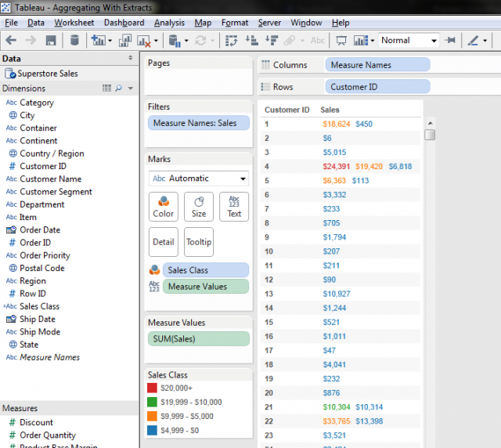This screenshot has height=448, width=501.
Task: Click the Fix Axes pin icon
Action: pyautogui.click(x=451, y=40)
